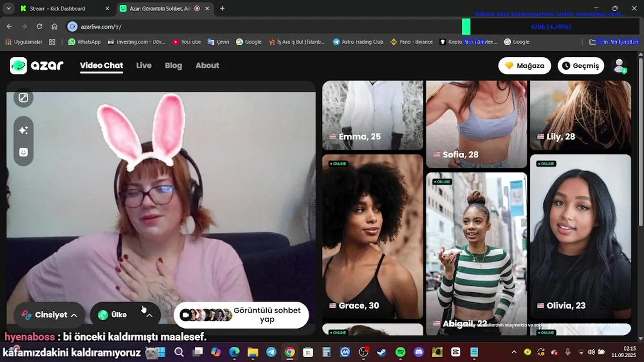The image size is (644, 362).
Task: Open Uygulamalar apps shortcut
Action: pos(24,42)
